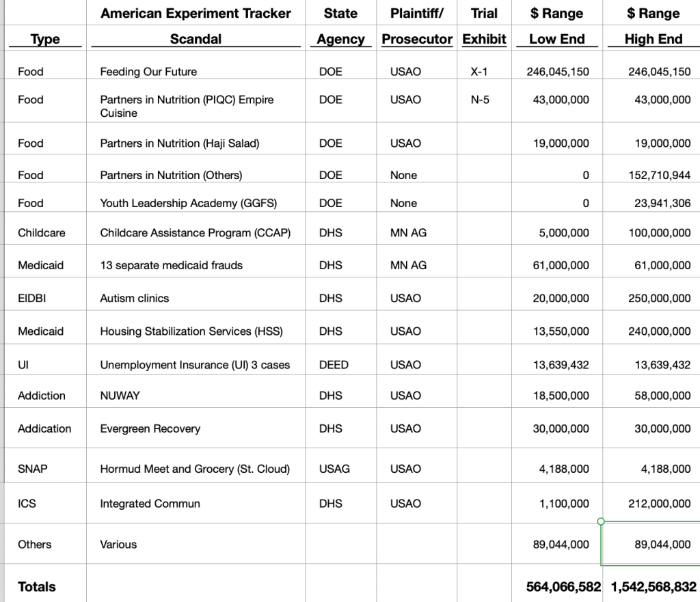Select the 'Various' scandal cell
The height and width of the screenshot is (602, 700).
[118, 545]
